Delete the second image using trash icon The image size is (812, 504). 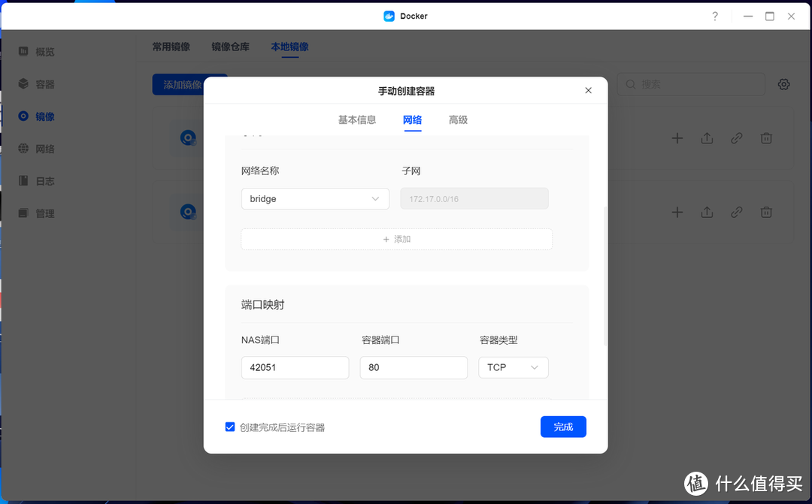click(x=766, y=211)
